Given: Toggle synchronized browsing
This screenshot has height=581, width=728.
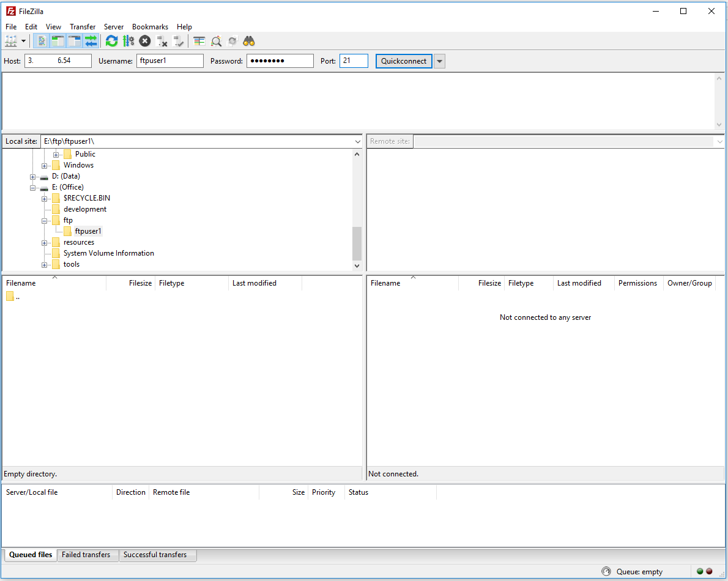Looking at the screenshot, I should click(232, 42).
